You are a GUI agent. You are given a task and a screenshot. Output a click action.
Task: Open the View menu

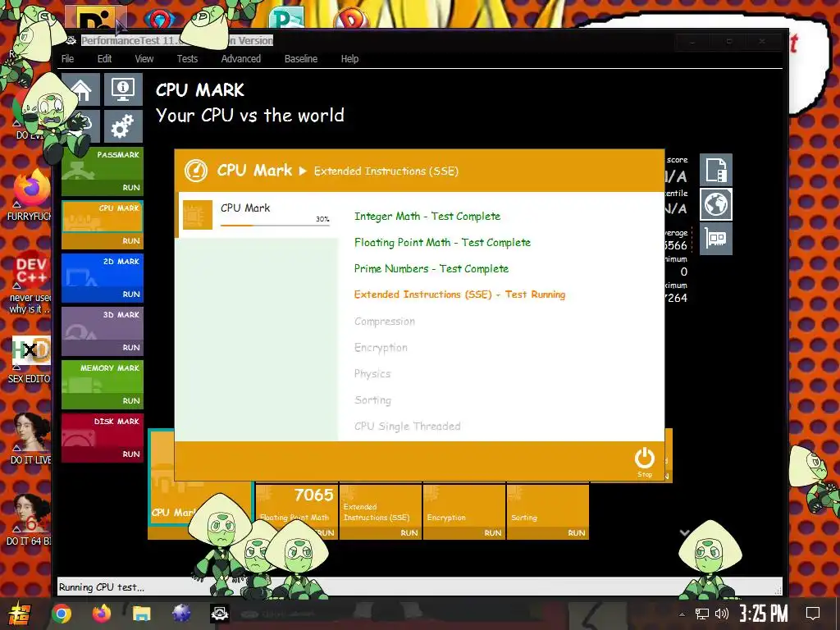pyautogui.click(x=144, y=59)
